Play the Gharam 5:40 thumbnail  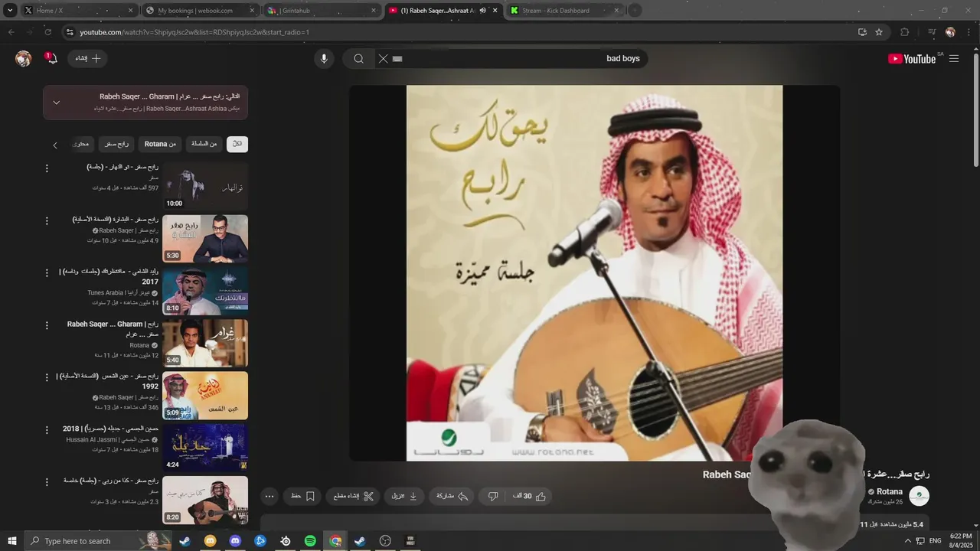pyautogui.click(x=205, y=343)
